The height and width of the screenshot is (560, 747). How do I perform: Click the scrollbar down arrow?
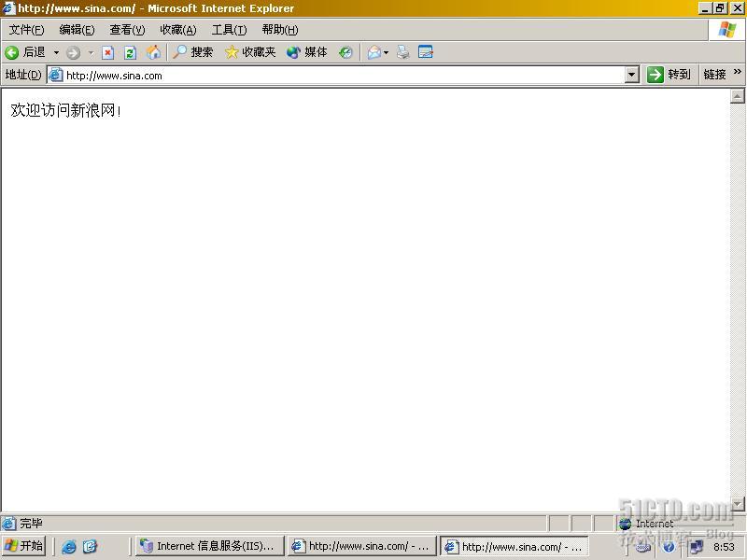point(737,504)
